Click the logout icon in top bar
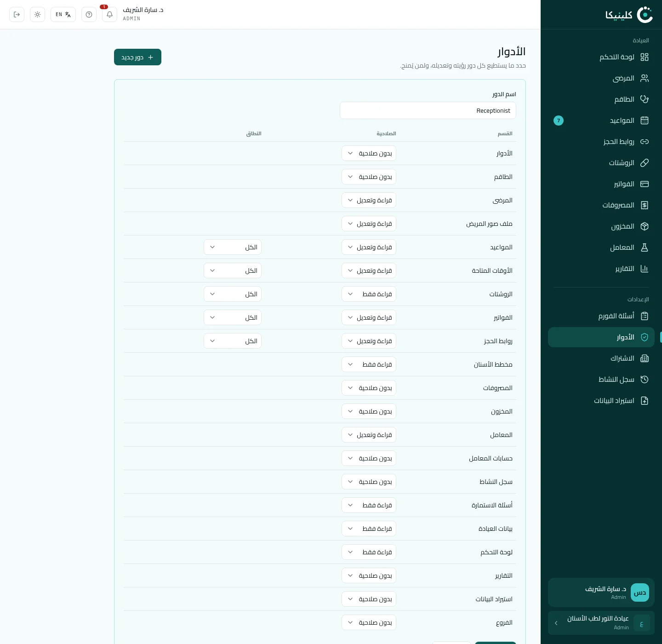Image resolution: width=662 pixels, height=644 pixels. click(x=17, y=15)
